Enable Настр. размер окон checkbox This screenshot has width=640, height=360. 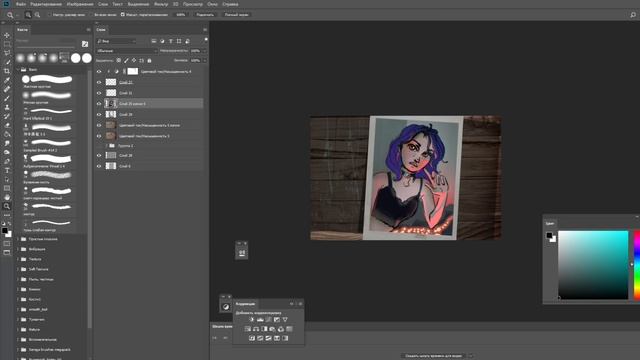pyautogui.click(x=49, y=15)
